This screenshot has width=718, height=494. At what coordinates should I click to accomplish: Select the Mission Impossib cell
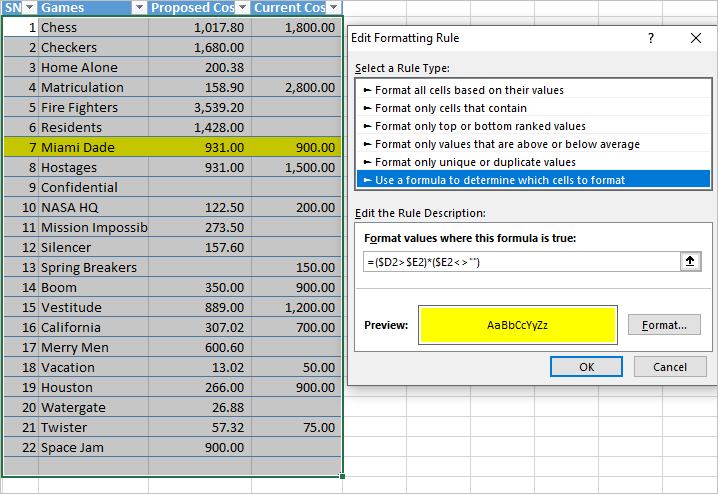[x=93, y=228]
